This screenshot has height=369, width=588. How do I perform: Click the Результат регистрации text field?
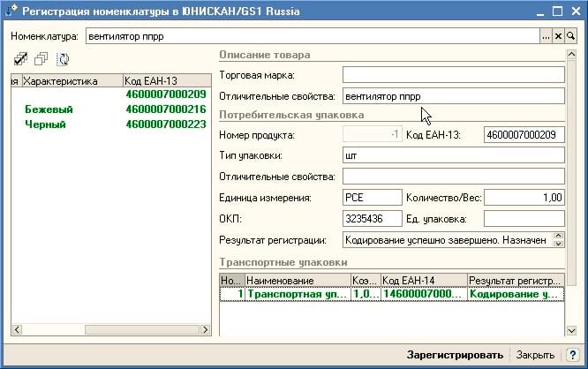(x=448, y=240)
